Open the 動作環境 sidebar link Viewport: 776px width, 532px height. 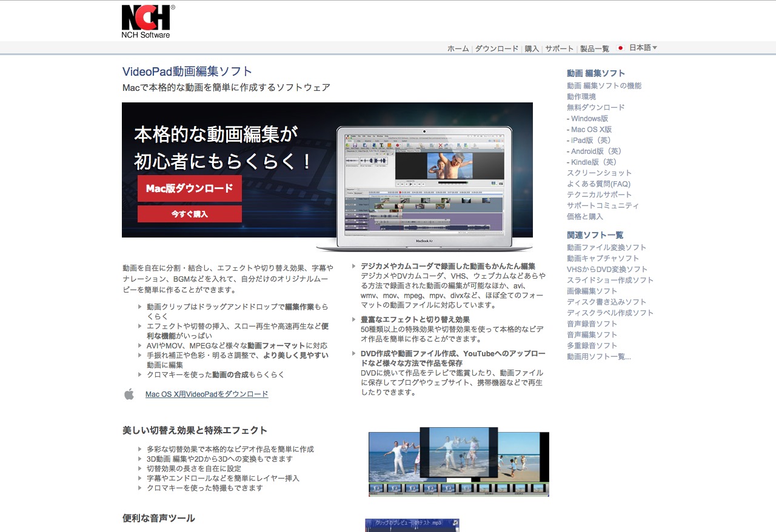click(x=581, y=97)
